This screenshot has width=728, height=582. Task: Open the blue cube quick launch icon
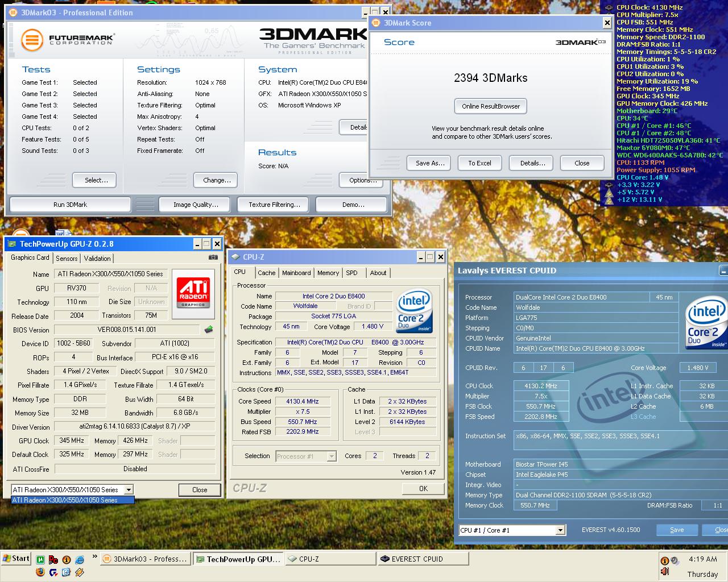67,572
